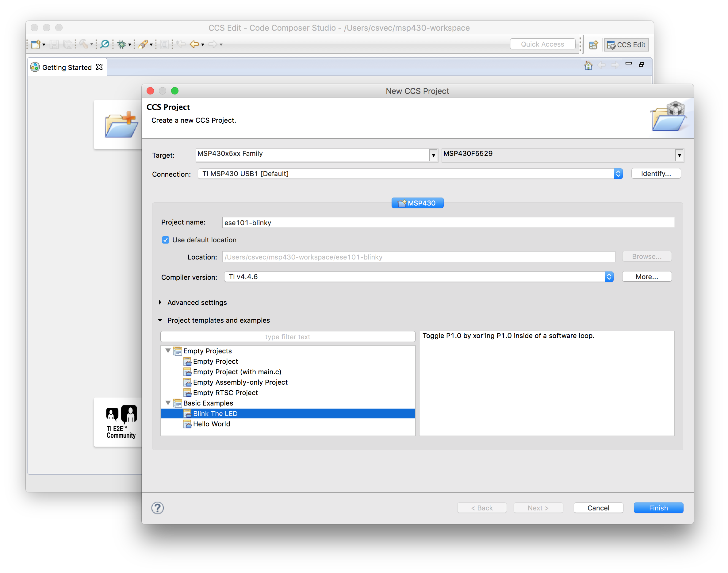Screen dimensions: 728x573
Task: Collapse the Empty Projects tree node
Action: (x=168, y=351)
